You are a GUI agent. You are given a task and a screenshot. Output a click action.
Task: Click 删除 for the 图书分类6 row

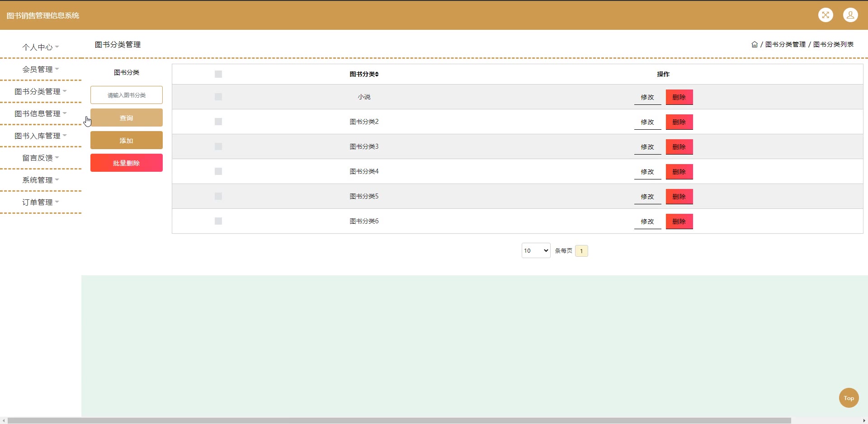[x=679, y=221]
